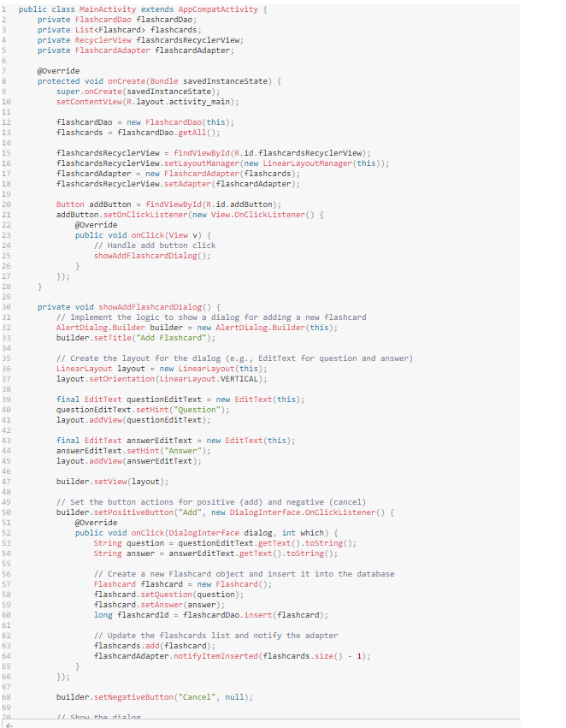Image resolution: width=566 pixels, height=728 pixels.
Task: Click the 'setLayoutManager(new LinearLayoutManager(this))' line
Action: tap(222, 163)
